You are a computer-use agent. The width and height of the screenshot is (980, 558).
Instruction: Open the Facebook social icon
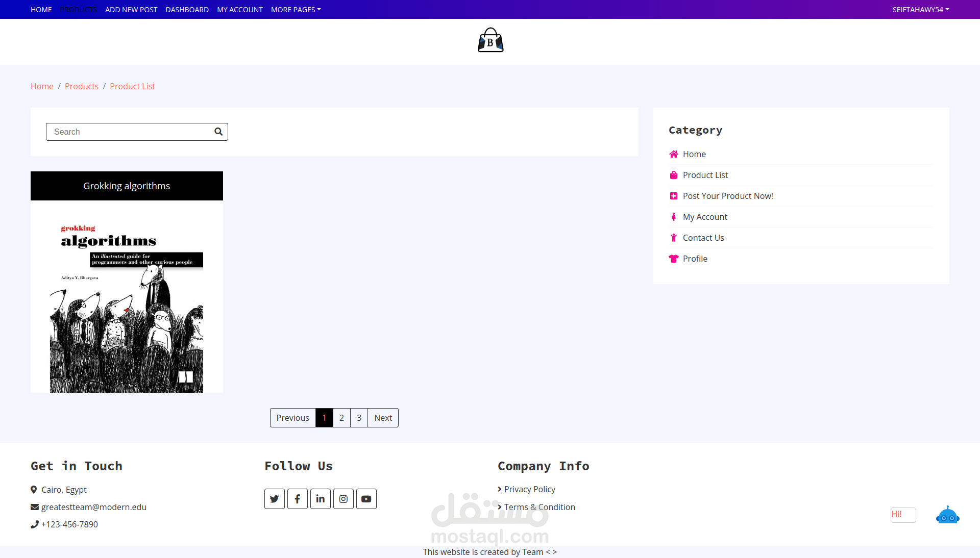coord(298,499)
